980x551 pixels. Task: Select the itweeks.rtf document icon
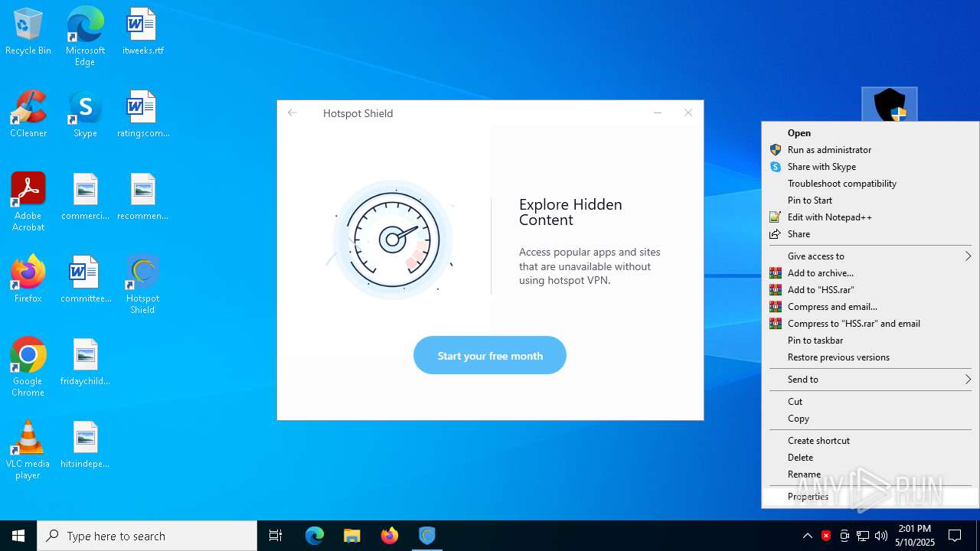[x=142, y=32]
